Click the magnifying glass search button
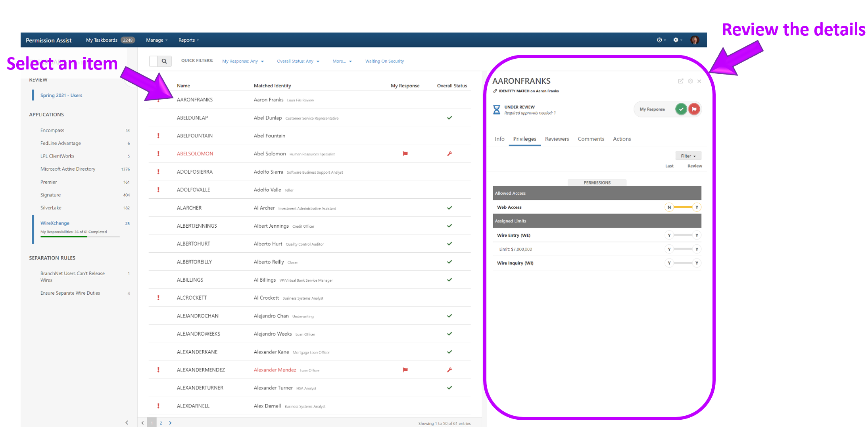868x432 pixels. tap(164, 61)
